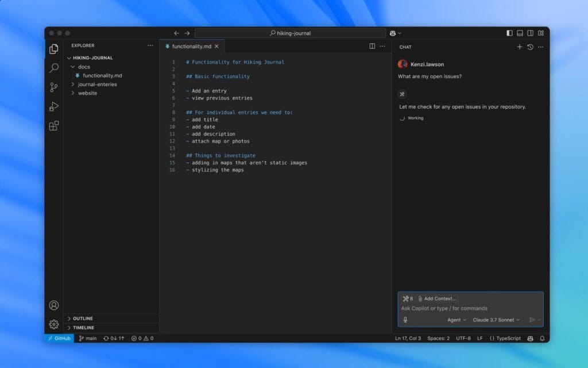Open chat panel More Actions ellipsis
The width and height of the screenshot is (588, 368).
[x=540, y=47]
